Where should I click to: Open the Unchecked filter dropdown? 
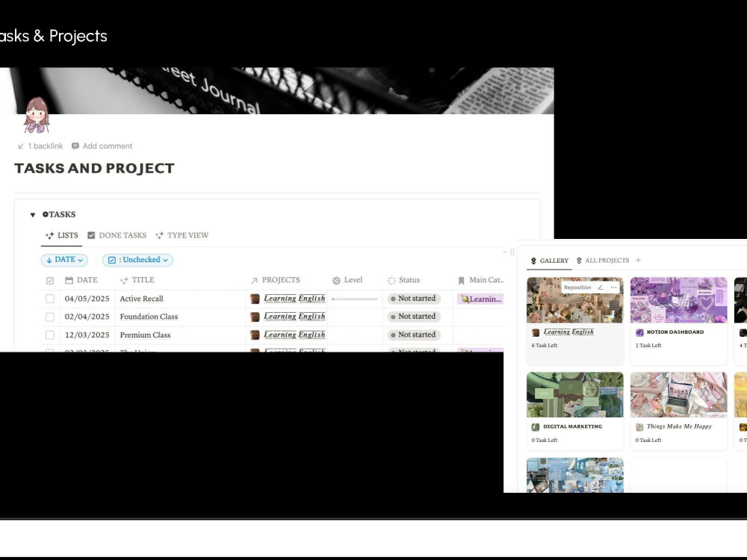[137, 260]
